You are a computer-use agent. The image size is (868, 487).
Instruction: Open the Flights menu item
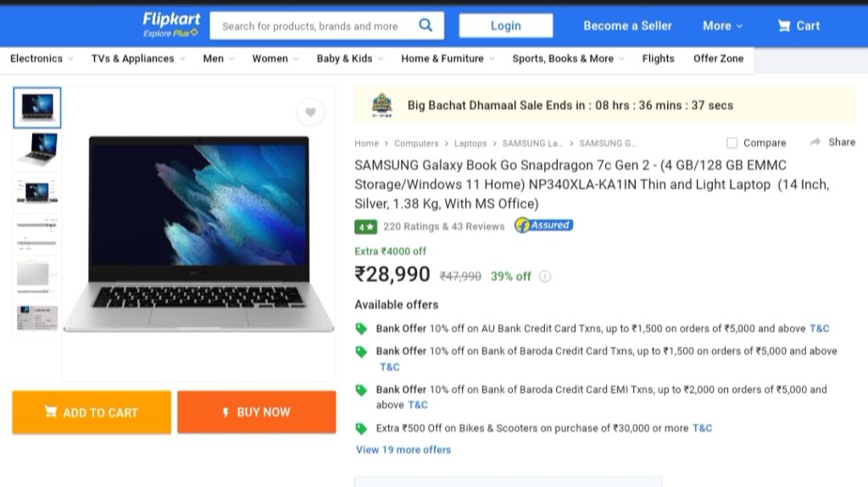click(658, 58)
